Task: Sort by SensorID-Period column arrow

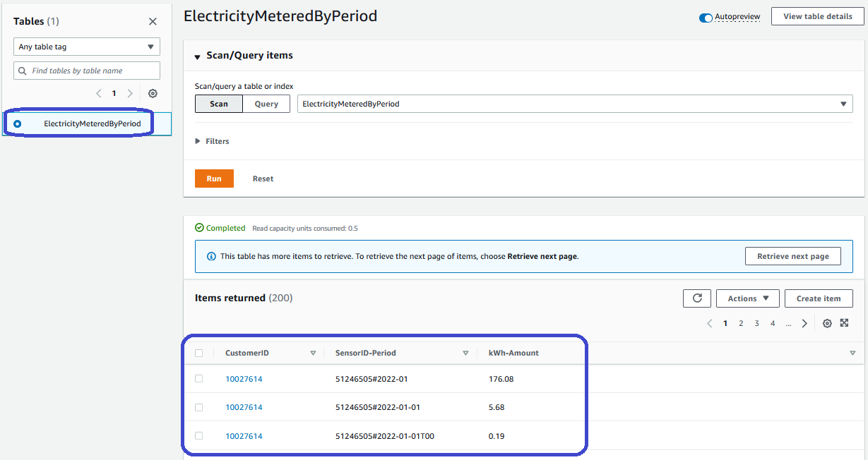Action: pyautogui.click(x=465, y=353)
